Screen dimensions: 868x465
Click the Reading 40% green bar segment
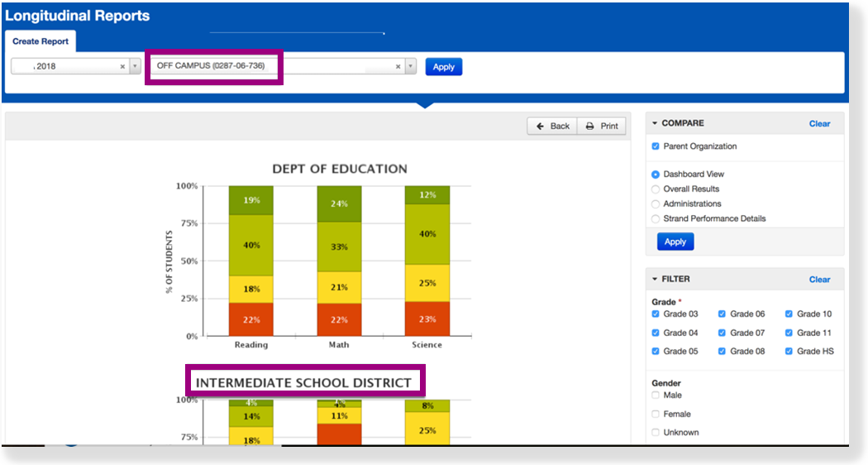click(251, 245)
